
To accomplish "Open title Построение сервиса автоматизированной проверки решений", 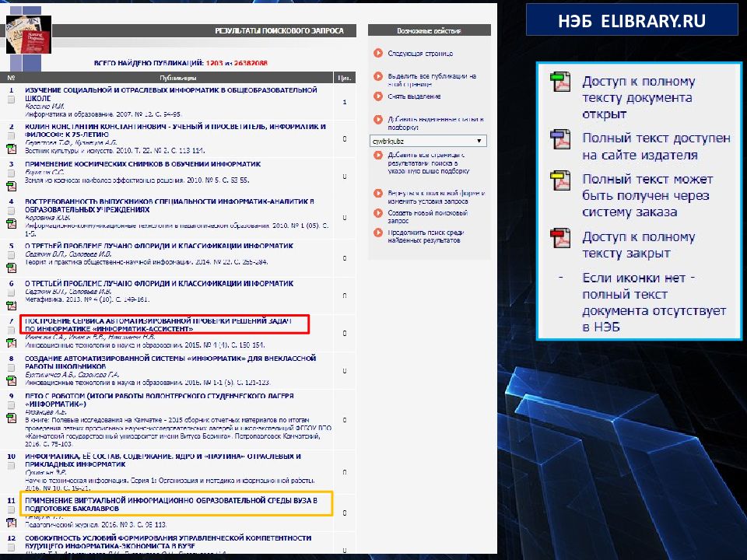I will [x=158, y=325].
